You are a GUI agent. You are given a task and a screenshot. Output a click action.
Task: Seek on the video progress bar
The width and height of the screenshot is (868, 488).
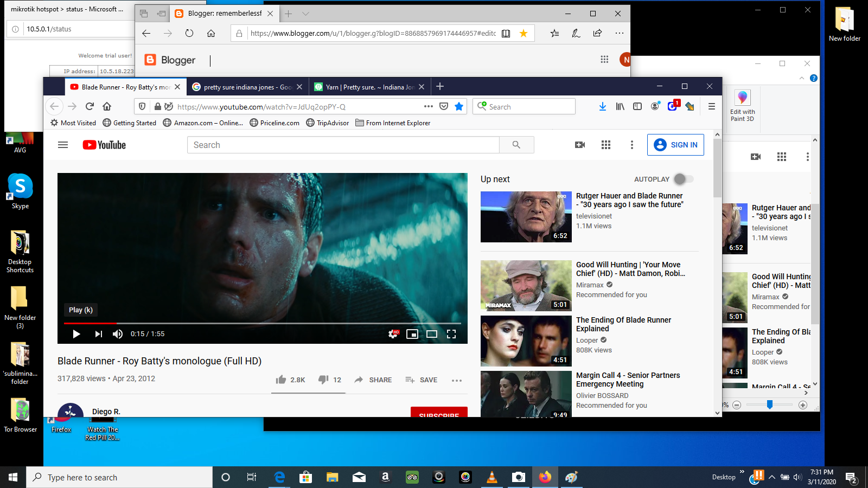click(263, 323)
